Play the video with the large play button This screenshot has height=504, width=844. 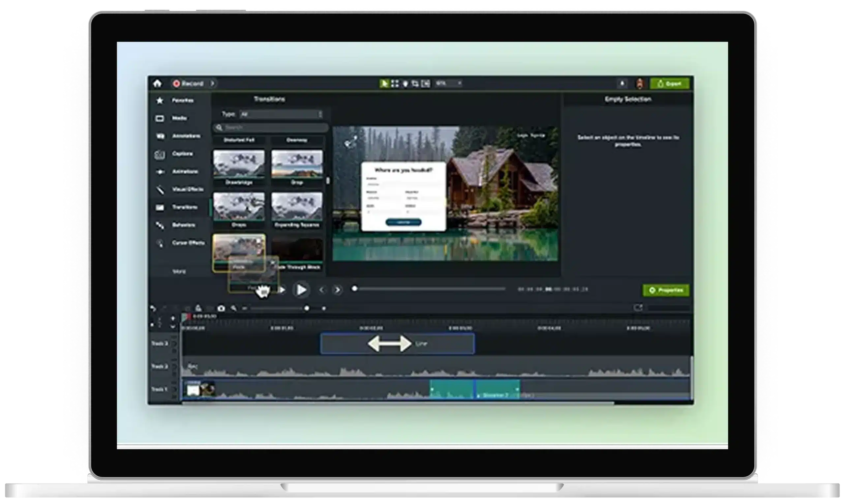coord(301,290)
